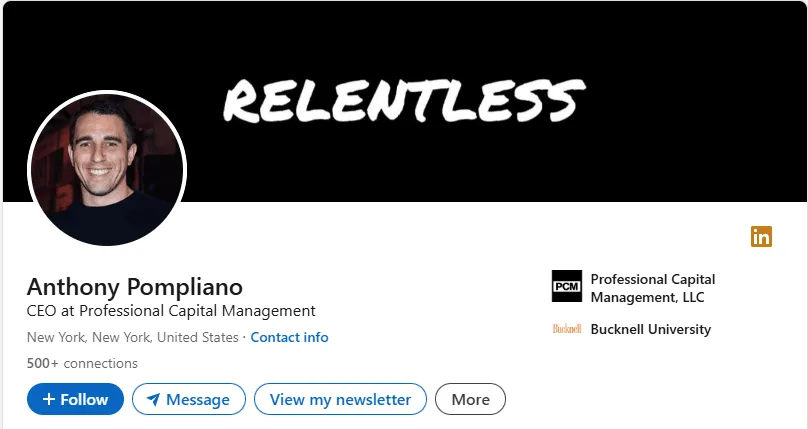The image size is (808, 429).
Task: Follow Anthony Pompliano
Action: coord(75,399)
